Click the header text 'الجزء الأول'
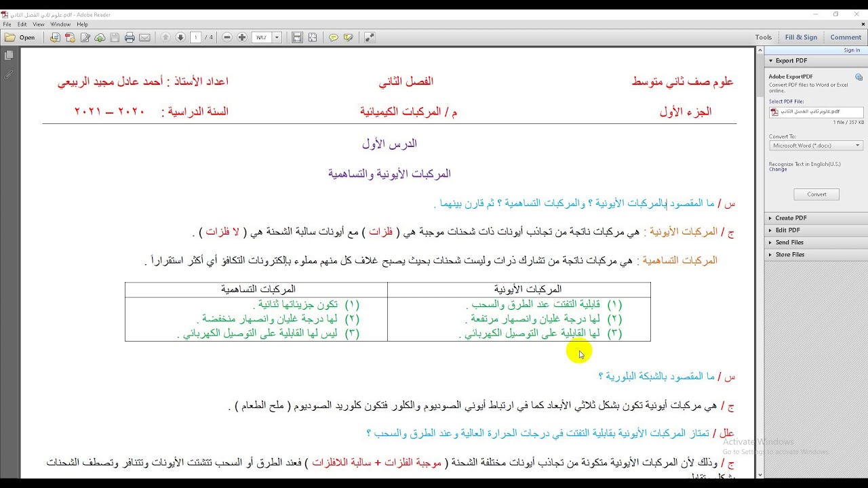 [x=686, y=112]
